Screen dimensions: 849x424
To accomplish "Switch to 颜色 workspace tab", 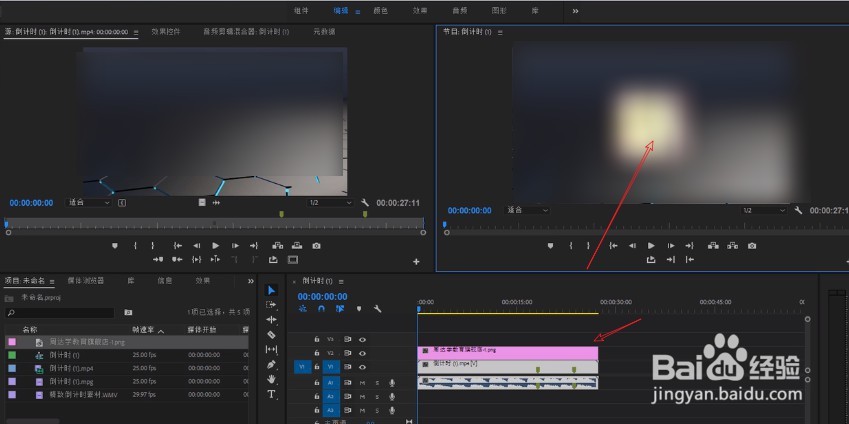I will tap(381, 10).
